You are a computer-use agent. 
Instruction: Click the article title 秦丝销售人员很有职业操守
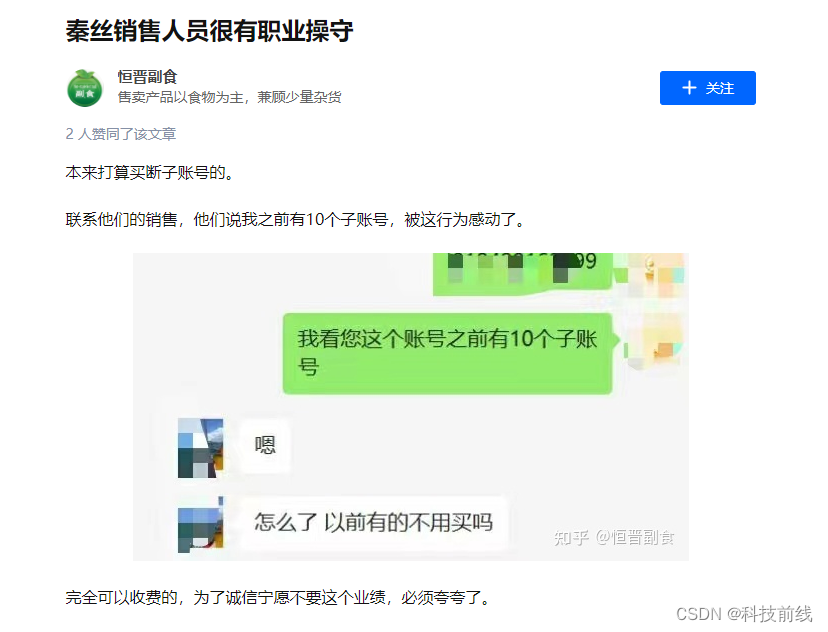coord(209,31)
